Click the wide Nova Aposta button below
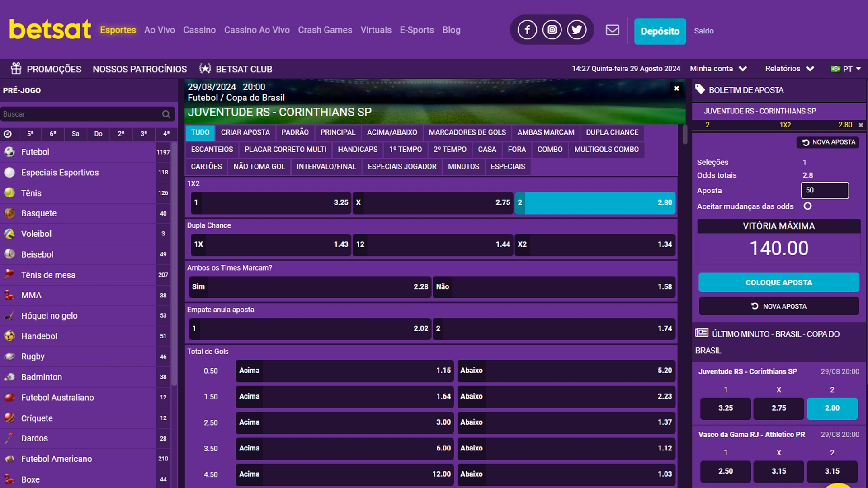The height and width of the screenshot is (488, 868). (778, 306)
